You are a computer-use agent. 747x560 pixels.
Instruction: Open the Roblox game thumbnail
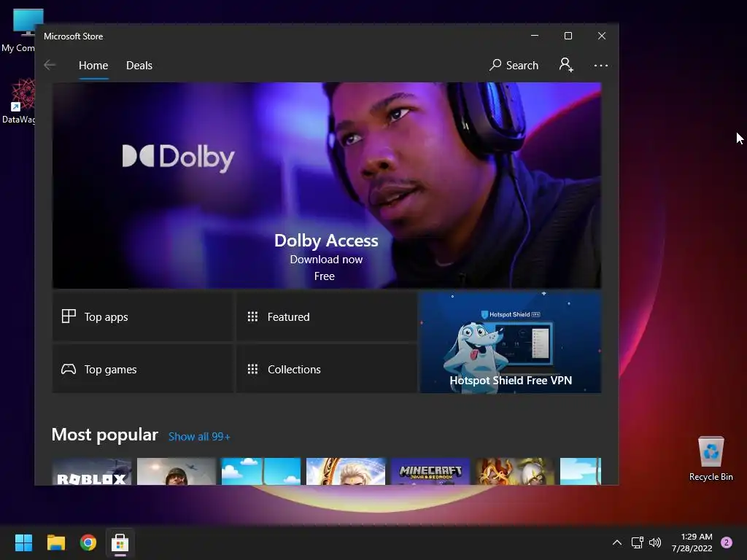[91, 472]
